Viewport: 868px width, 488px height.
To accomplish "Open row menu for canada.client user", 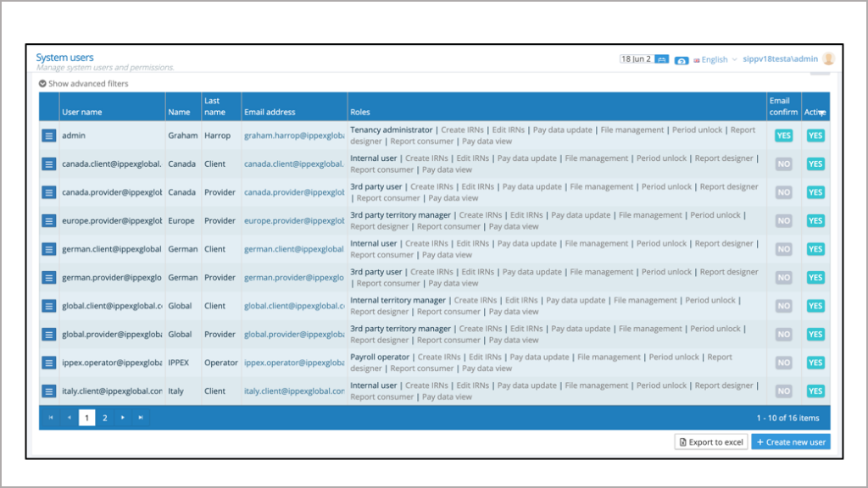I will pos(49,164).
